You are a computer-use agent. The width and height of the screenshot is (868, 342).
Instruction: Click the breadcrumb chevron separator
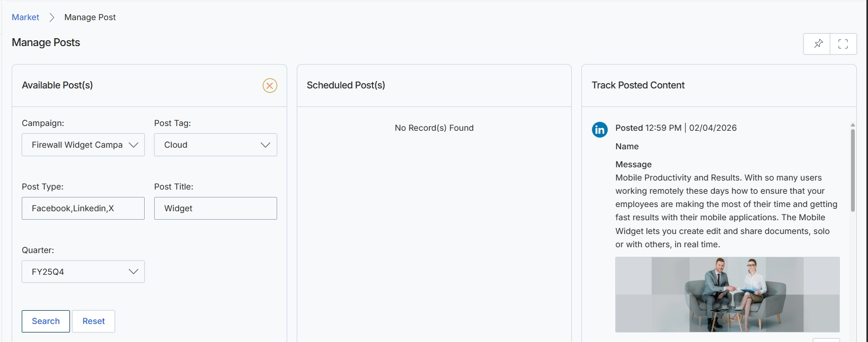click(52, 17)
